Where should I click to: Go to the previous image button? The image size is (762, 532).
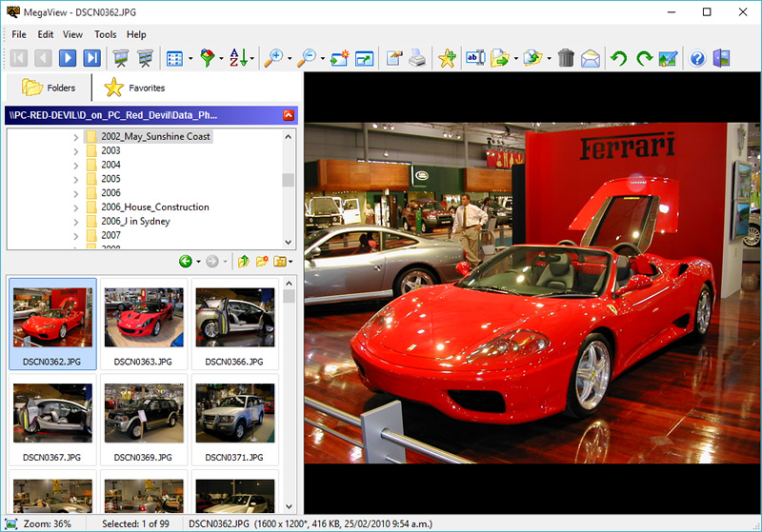tap(43, 58)
